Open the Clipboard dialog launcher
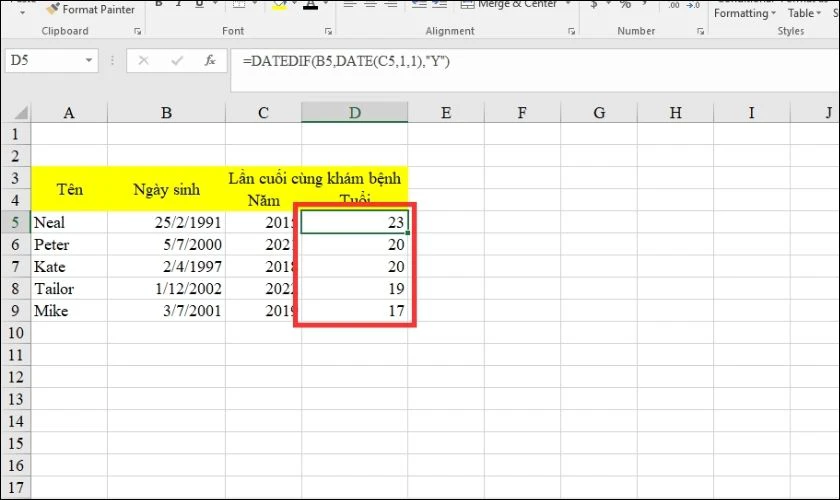This screenshot has width=840, height=500. (138, 32)
